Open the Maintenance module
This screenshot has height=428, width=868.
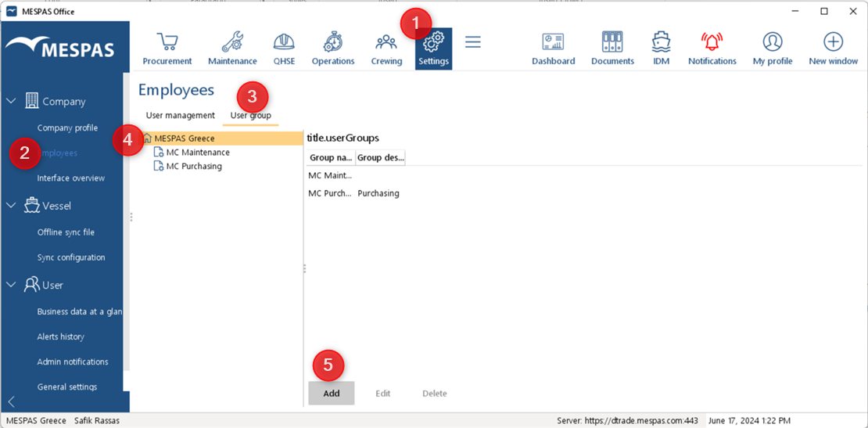(232, 49)
